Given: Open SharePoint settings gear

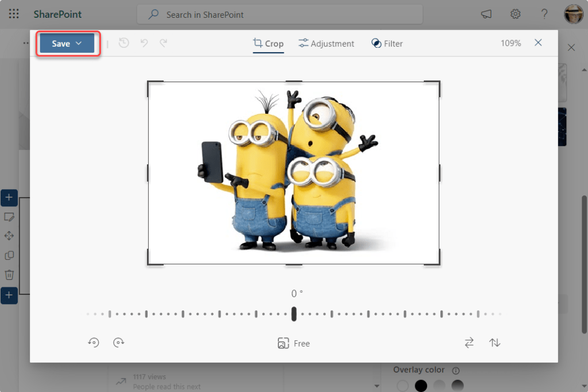Looking at the screenshot, I should (515, 14).
